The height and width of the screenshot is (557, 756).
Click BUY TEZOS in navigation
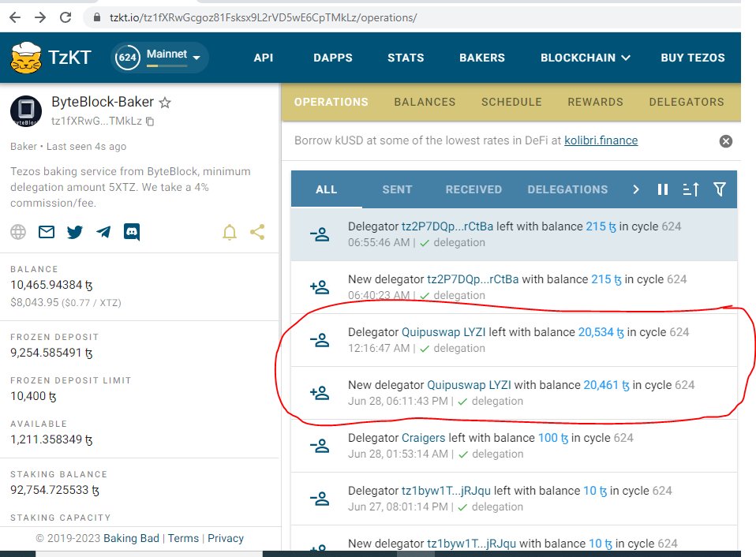(x=692, y=58)
